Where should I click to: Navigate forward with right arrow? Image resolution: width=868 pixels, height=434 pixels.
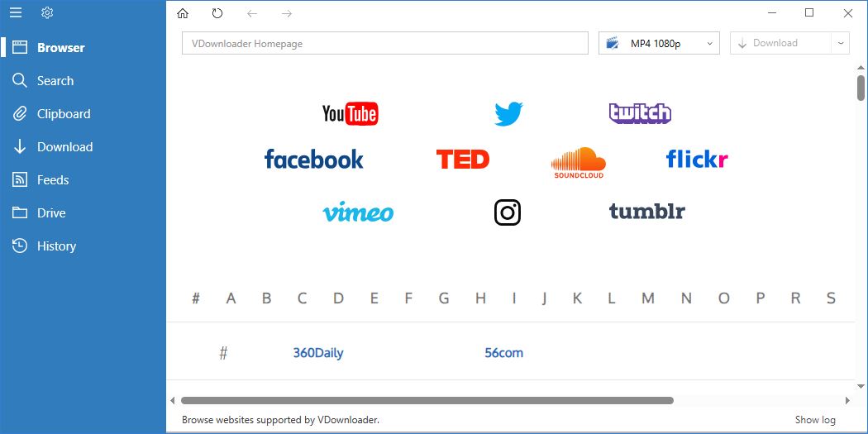287,13
